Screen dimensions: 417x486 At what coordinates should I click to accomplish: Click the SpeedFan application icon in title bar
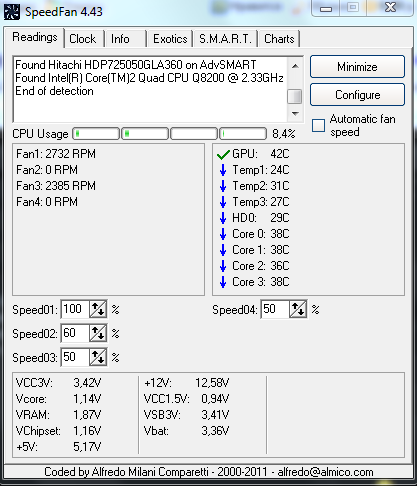(12, 11)
